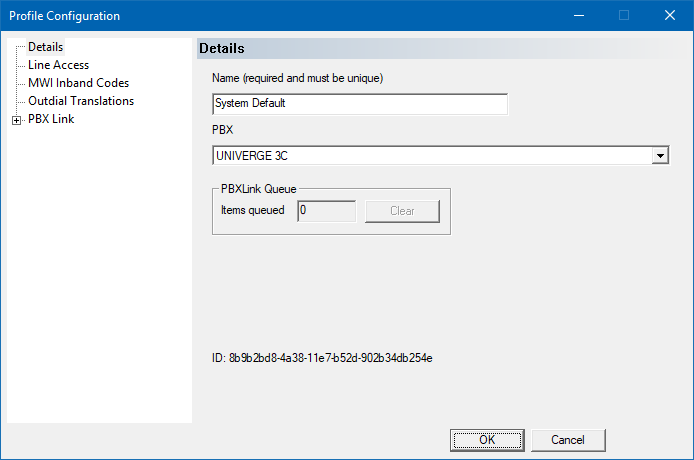Clear the PBXLink queue

pos(402,211)
